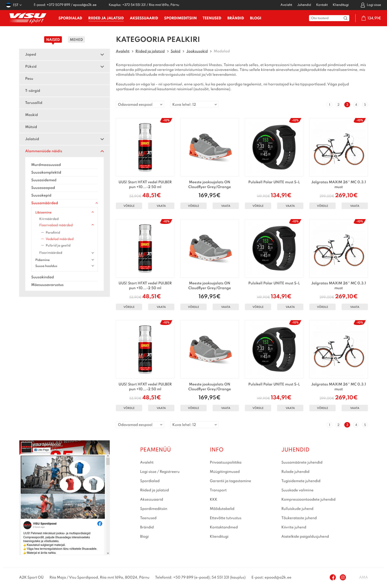Click VAATA under first Polar watch
The image size is (387, 588).
(x=290, y=206)
